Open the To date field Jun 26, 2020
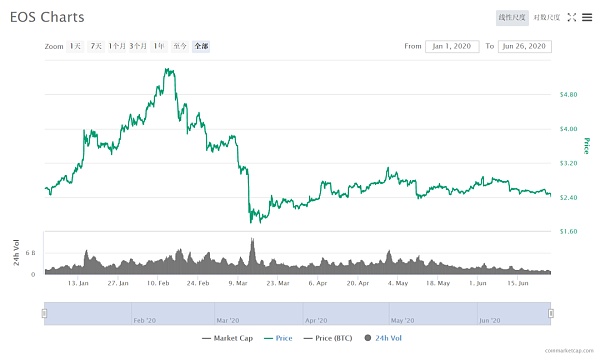 tap(525, 46)
